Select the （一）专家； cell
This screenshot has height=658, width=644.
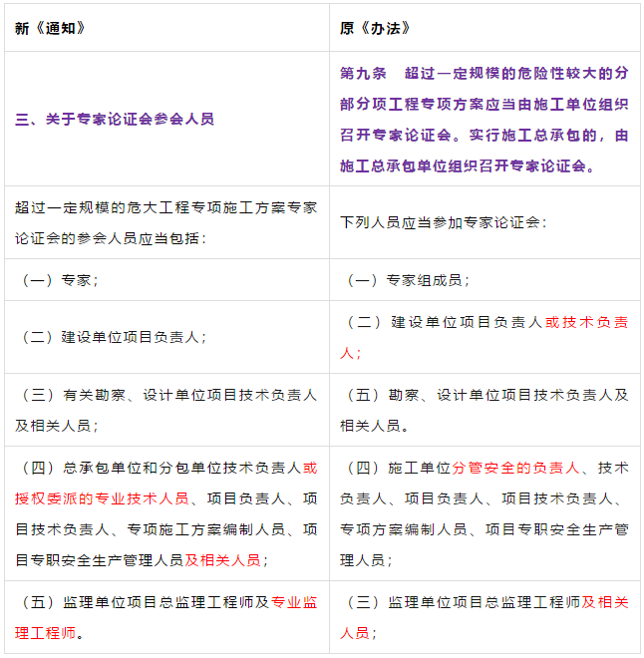point(60,280)
